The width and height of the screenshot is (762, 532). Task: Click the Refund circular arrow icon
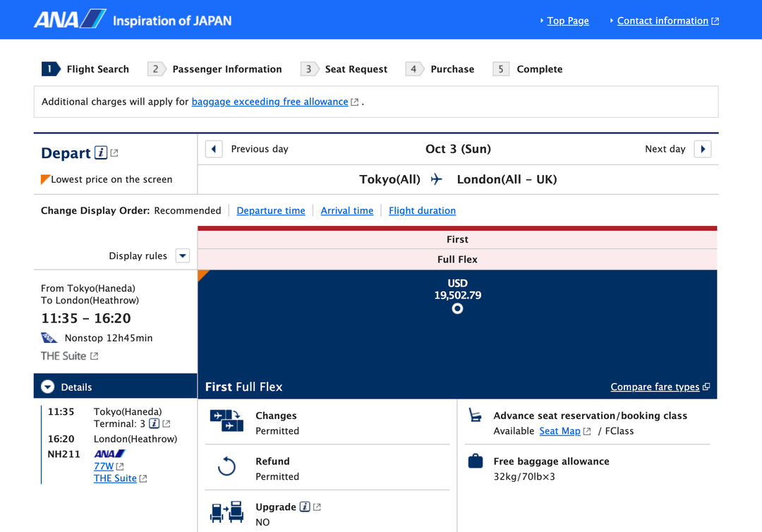(226, 468)
